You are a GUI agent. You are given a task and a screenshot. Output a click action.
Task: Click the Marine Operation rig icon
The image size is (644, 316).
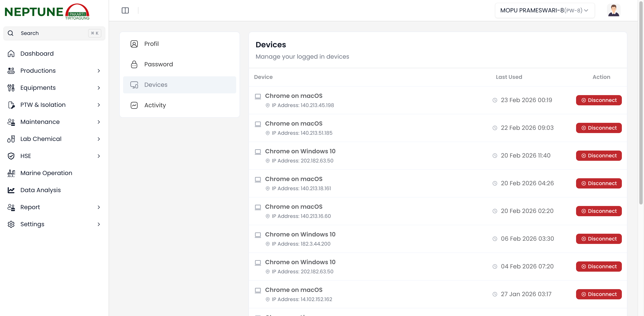pyautogui.click(x=11, y=173)
